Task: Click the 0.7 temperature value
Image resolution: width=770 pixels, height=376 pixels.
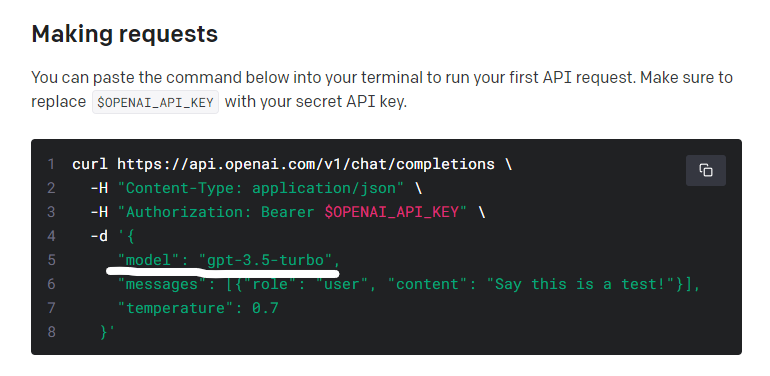Action: point(265,308)
